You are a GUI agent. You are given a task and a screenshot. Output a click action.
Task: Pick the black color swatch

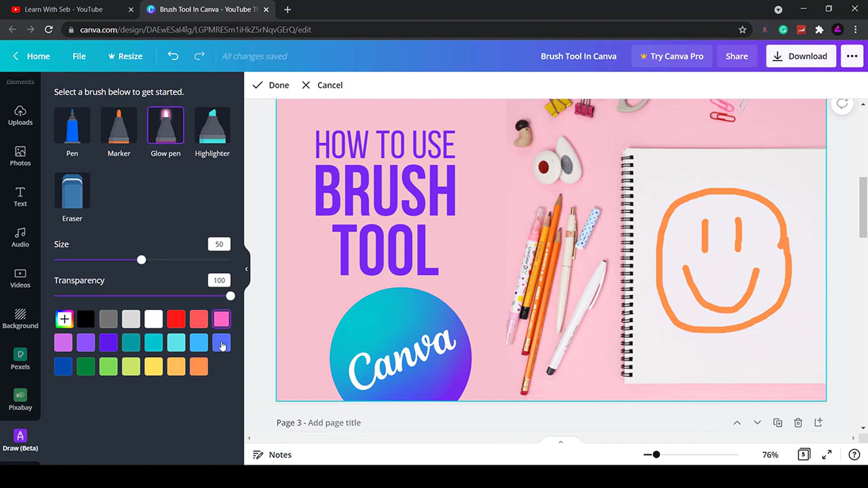point(86,319)
